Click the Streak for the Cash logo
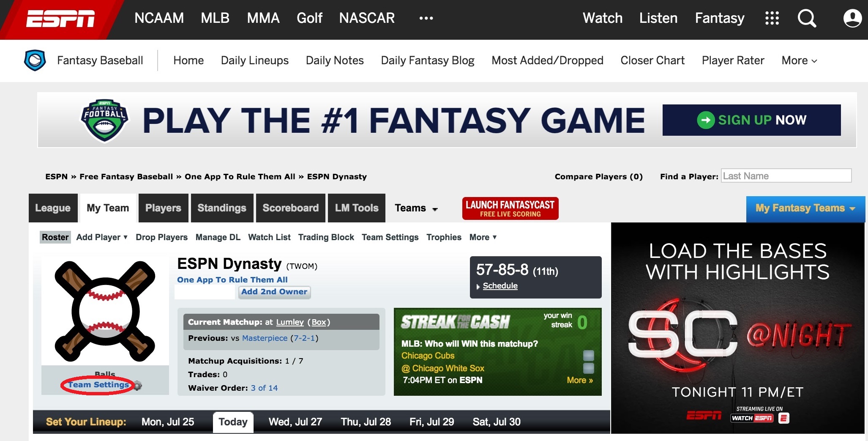This screenshot has height=441, width=868. 456,322
